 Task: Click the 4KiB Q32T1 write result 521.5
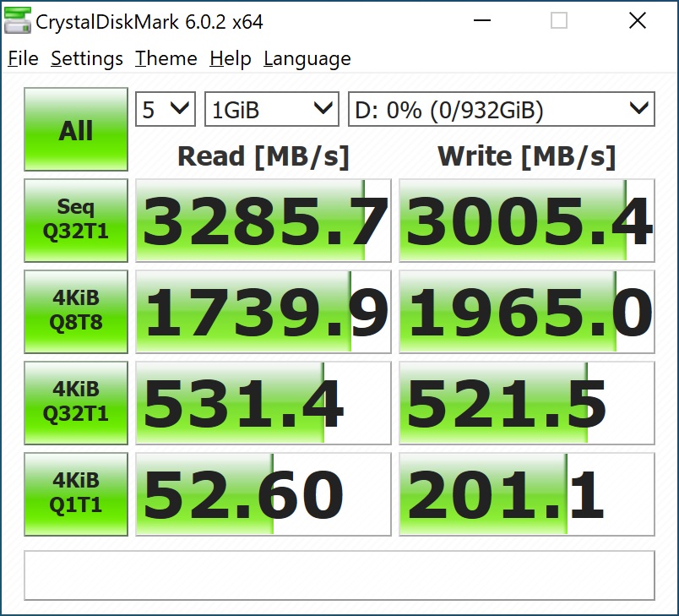tap(527, 403)
